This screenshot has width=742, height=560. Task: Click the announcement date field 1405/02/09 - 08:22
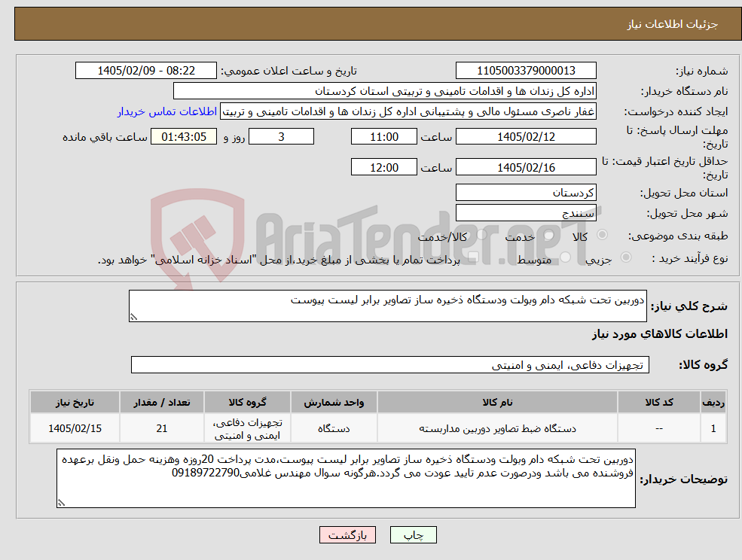click(x=145, y=71)
